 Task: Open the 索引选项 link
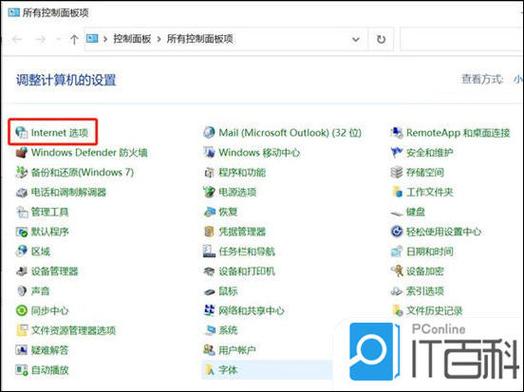coord(425,291)
